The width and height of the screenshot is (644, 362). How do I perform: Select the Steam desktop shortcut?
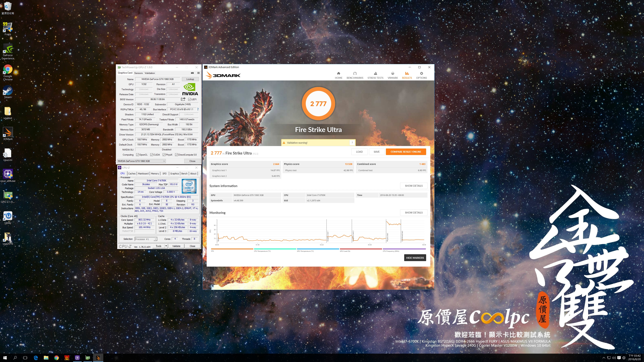(8, 92)
